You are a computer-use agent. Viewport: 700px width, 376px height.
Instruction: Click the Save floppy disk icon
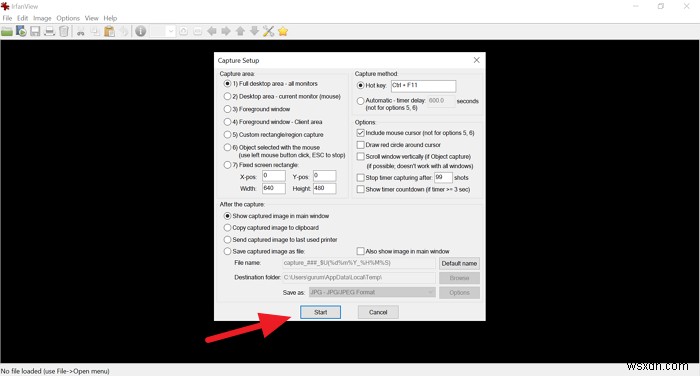35,31
